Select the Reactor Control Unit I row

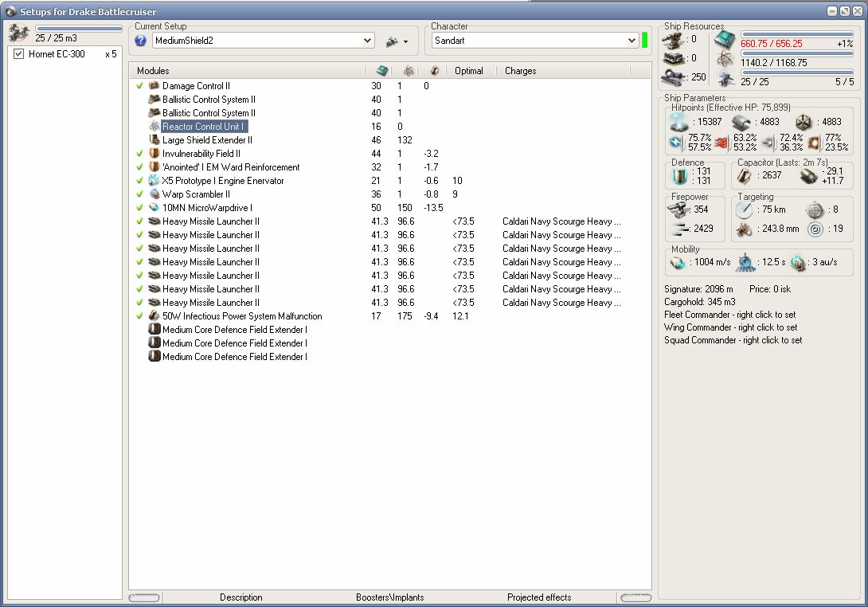click(204, 127)
